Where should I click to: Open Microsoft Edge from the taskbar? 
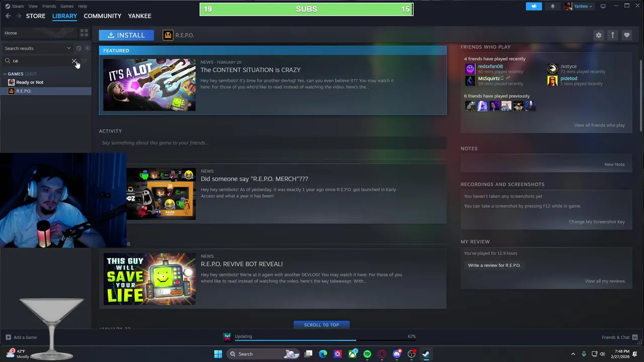(323, 354)
